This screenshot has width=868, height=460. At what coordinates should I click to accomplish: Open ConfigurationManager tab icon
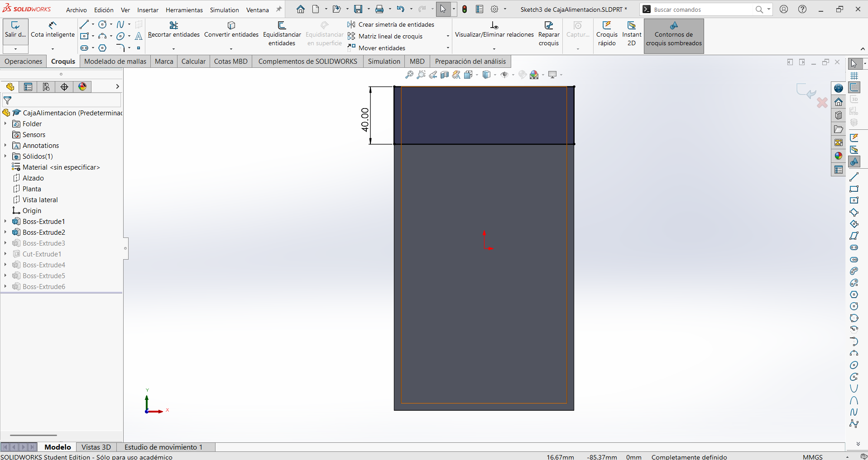pyautogui.click(x=46, y=87)
